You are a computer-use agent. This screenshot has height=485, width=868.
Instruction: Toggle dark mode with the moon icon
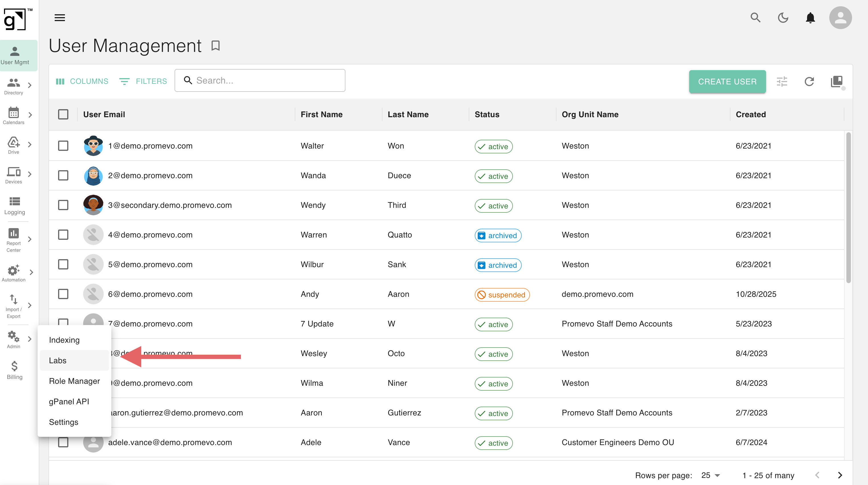point(783,18)
